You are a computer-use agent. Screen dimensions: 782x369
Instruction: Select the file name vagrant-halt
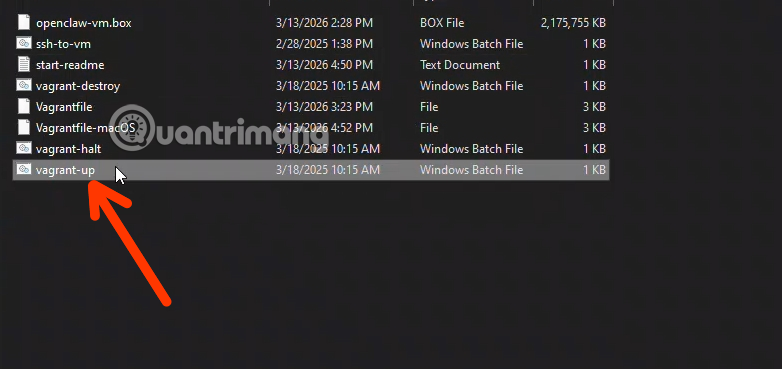pyautogui.click(x=69, y=149)
